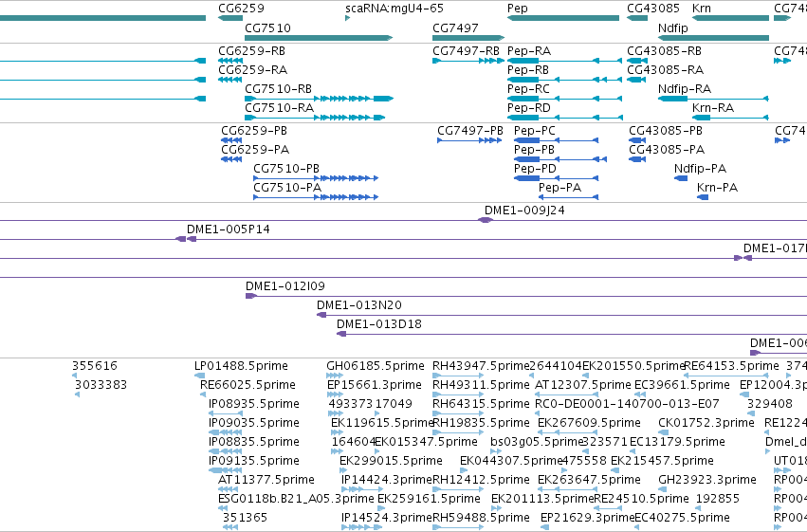
Task: Click EST IP08935.5prime
Action: 254,404
